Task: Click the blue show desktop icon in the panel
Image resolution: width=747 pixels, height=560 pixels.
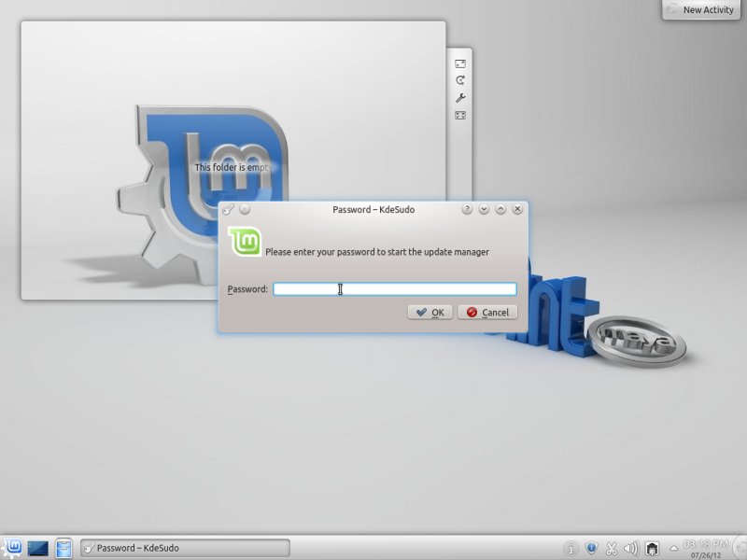Action: pyautogui.click(x=38, y=548)
